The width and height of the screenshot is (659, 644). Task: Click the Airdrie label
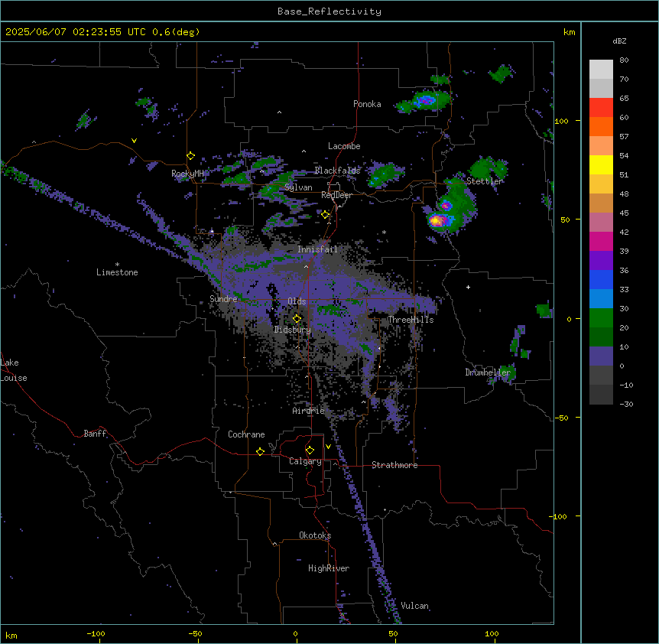(x=309, y=411)
